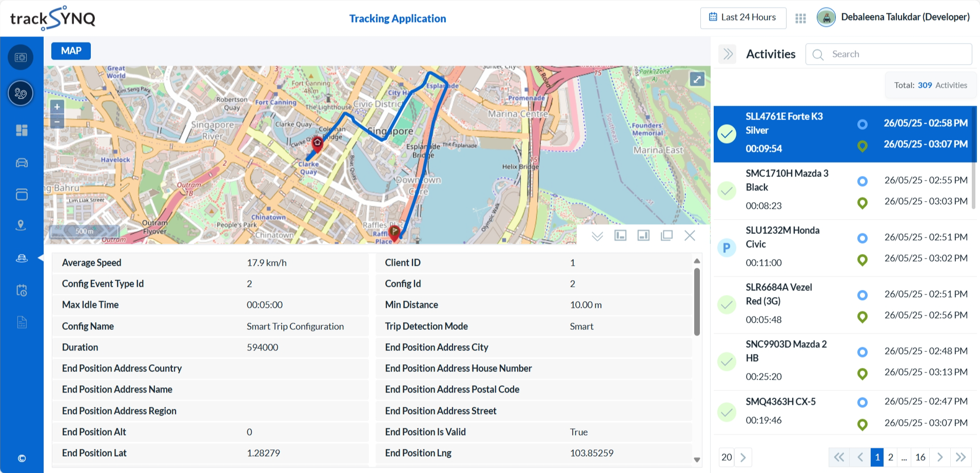This screenshot has width=980, height=473.
Task: Open the Last 24 Hours date range selector
Action: click(x=742, y=17)
